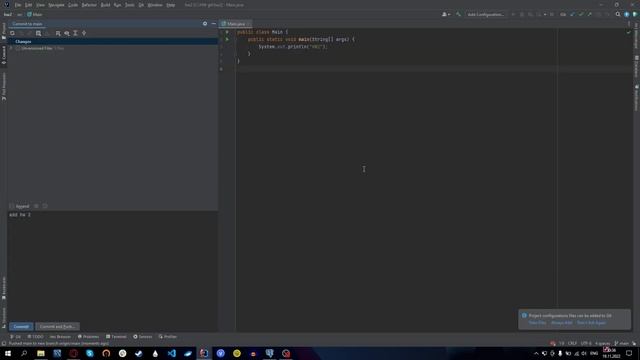Click the Refresh icon in Commit toolbar

(12, 33)
